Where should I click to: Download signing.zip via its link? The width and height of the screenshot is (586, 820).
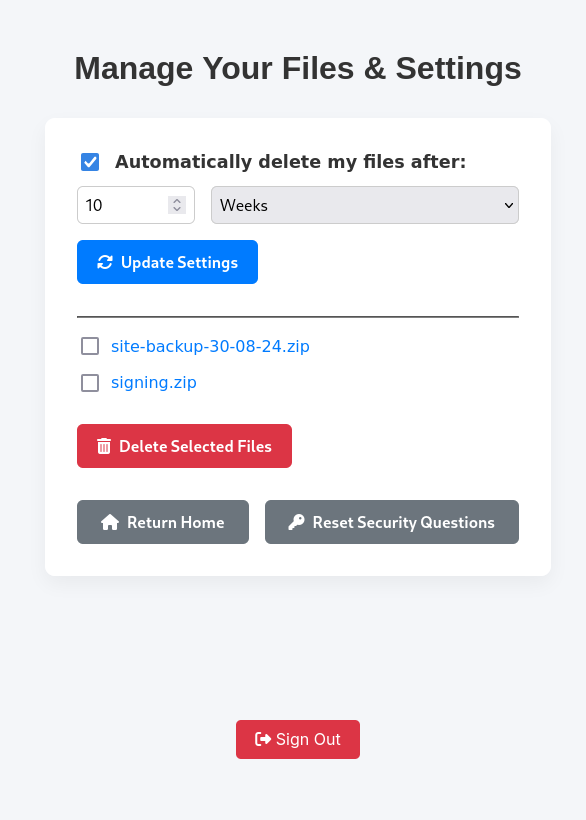(x=153, y=383)
